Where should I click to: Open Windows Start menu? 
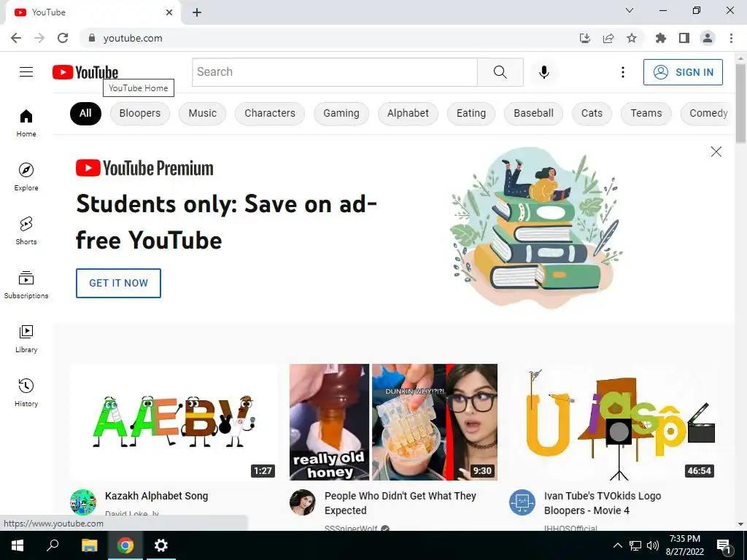tap(18, 545)
